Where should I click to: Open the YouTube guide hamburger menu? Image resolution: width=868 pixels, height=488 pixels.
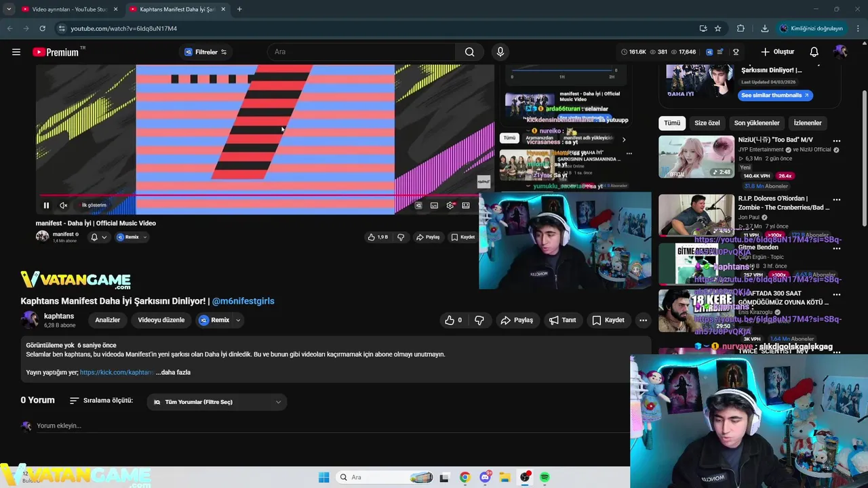tap(16, 52)
